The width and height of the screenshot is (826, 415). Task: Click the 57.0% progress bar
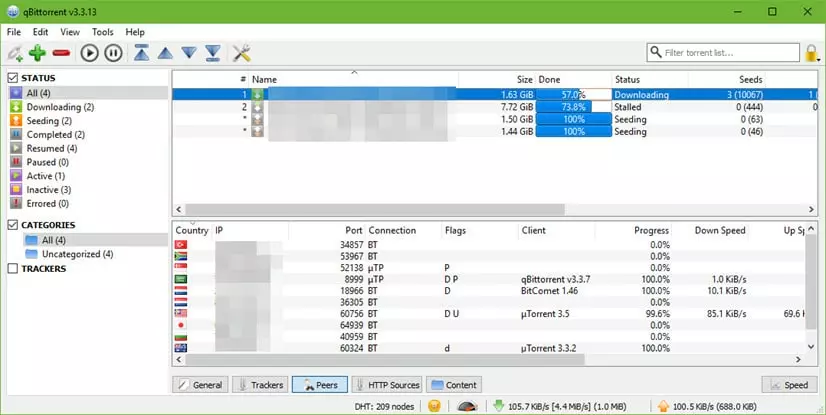click(574, 95)
